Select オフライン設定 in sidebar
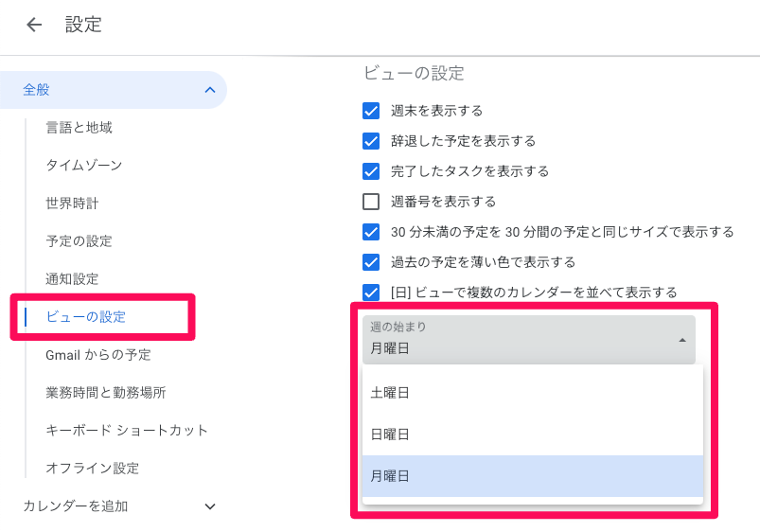This screenshot has width=760, height=532. [x=93, y=468]
